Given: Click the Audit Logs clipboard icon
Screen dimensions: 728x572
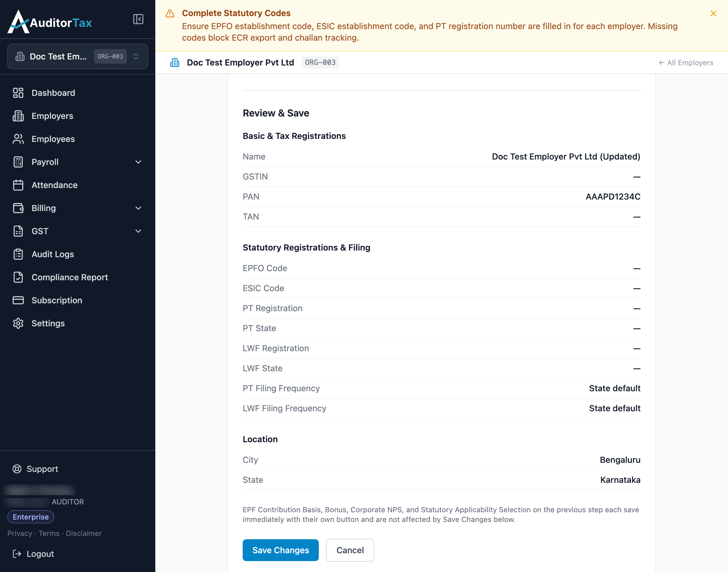Looking at the screenshot, I should tap(18, 254).
